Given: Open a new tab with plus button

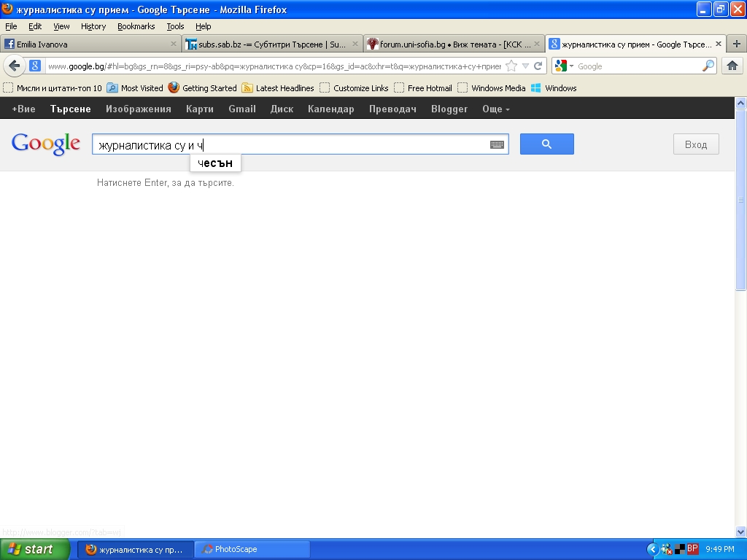Looking at the screenshot, I should point(736,44).
